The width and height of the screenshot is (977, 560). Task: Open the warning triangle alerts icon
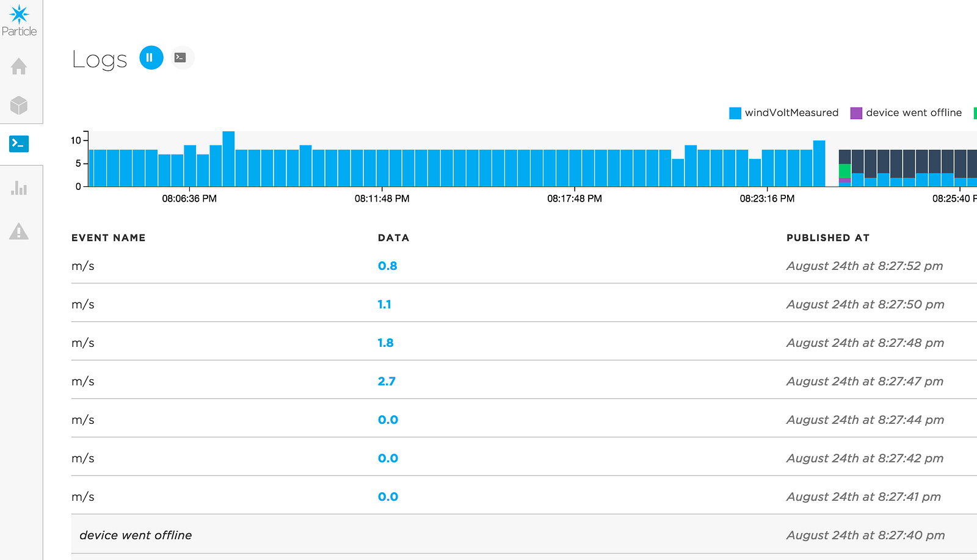[19, 231]
